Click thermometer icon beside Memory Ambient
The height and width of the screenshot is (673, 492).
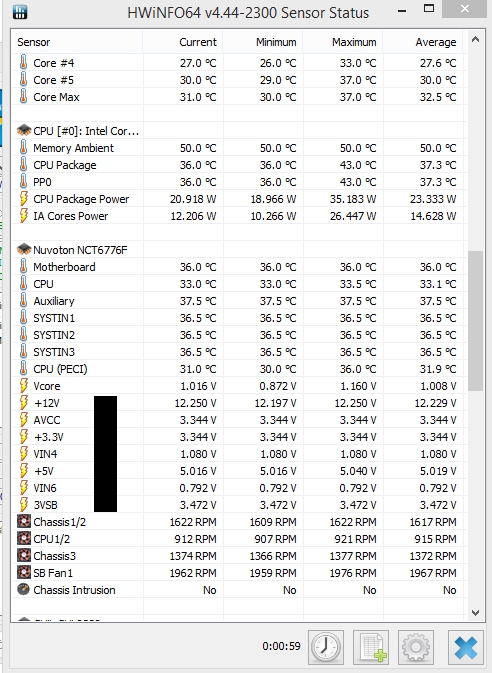click(x=24, y=148)
